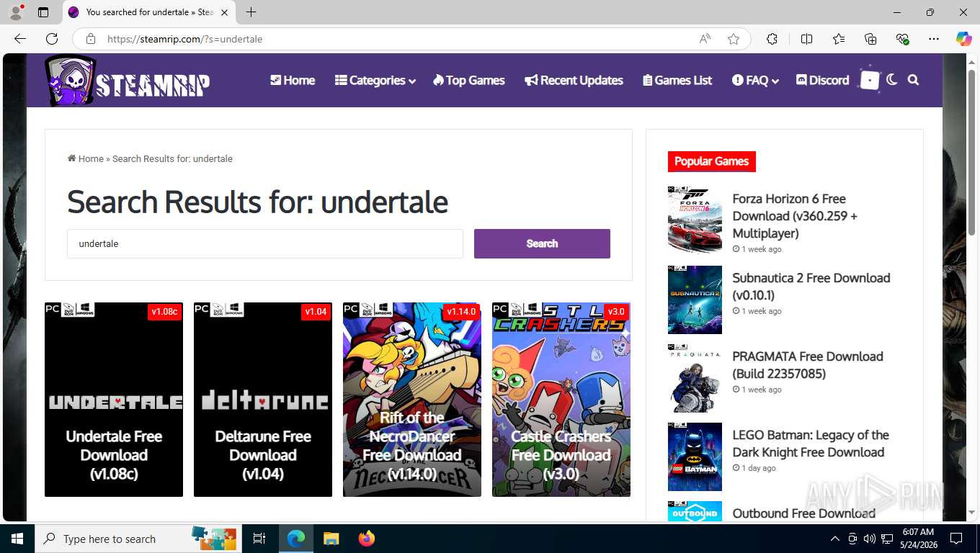980x553 pixels.
Task: Open the notifications center icon
Action: (956, 539)
